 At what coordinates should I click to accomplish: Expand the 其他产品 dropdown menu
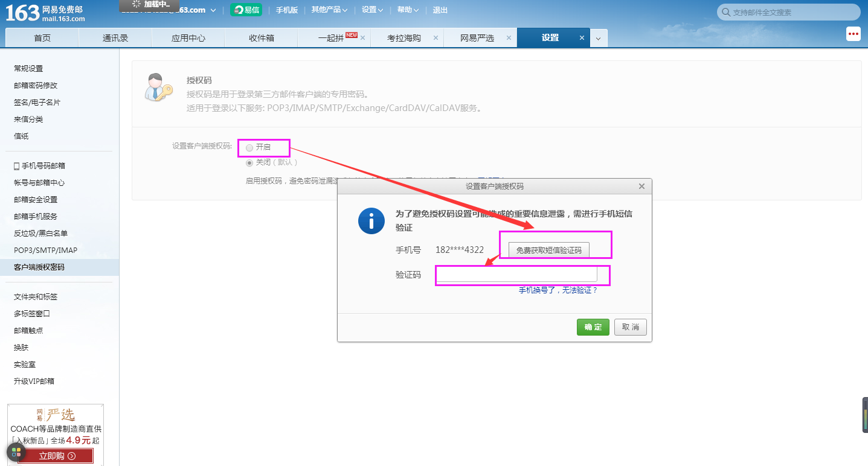(329, 10)
